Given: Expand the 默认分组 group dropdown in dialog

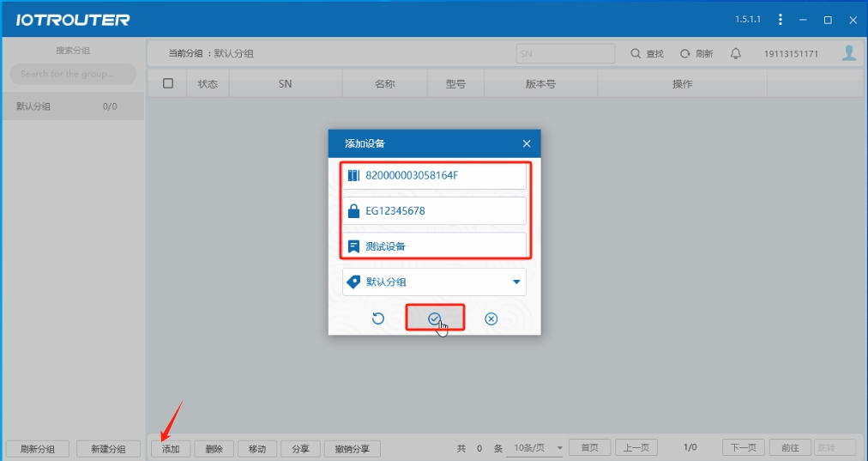Looking at the screenshot, I should pos(516,282).
